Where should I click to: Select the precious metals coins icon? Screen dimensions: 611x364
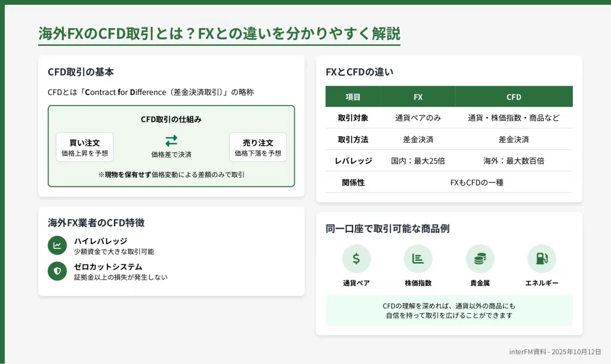[x=480, y=258]
